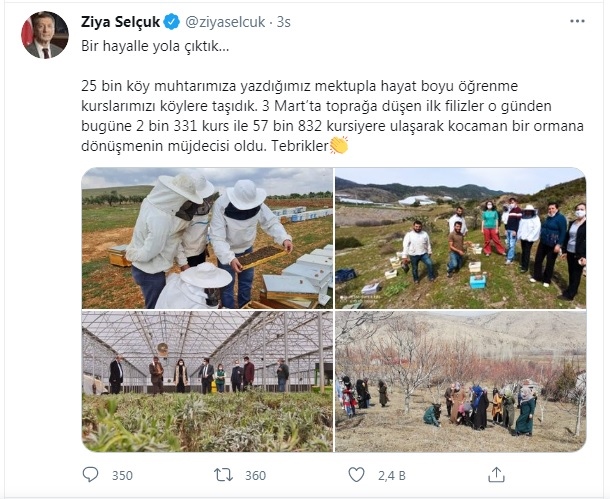Like the tweet with the heart icon
610x499 pixels.
(356, 474)
